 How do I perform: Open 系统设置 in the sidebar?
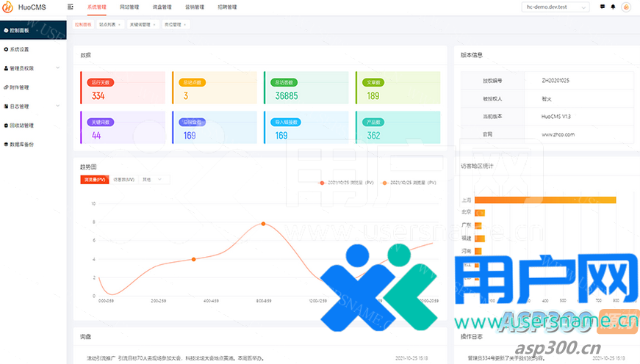(19, 49)
